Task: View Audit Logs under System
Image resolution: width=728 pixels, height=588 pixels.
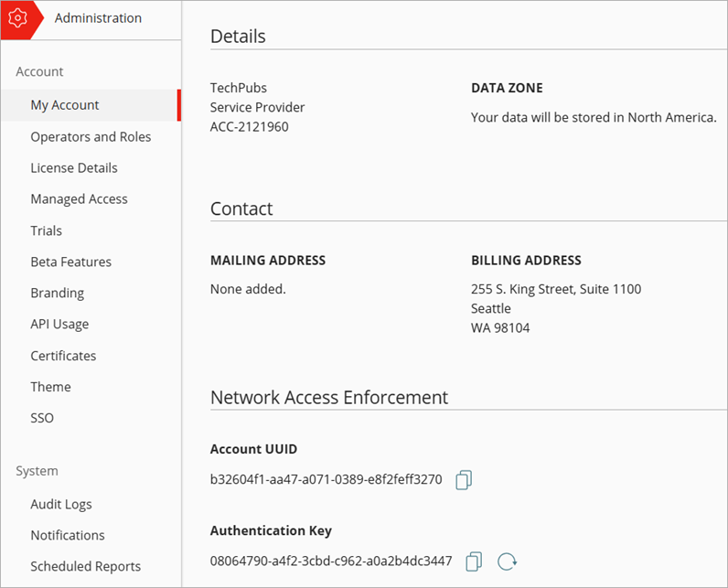Action: click(x=61, y=504)
